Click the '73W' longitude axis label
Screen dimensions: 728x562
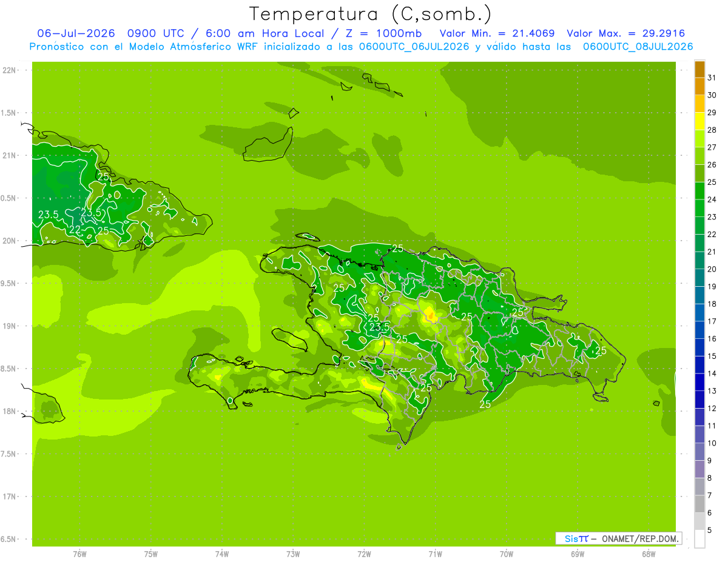point(293,554)
